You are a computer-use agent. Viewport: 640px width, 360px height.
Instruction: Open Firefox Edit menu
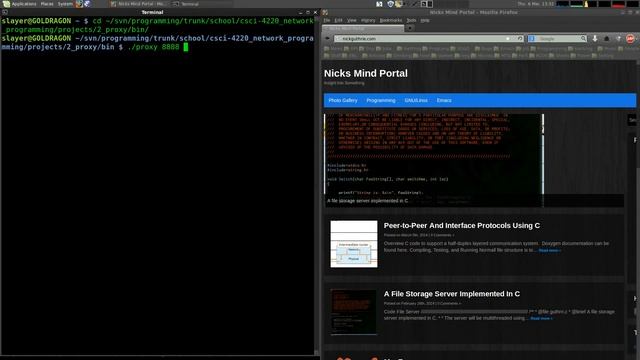339,20
